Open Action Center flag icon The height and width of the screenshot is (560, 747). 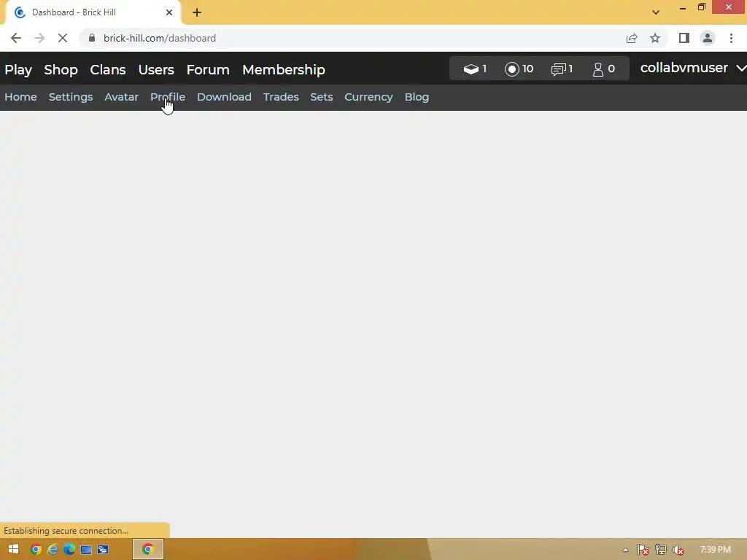pos(643,550)
